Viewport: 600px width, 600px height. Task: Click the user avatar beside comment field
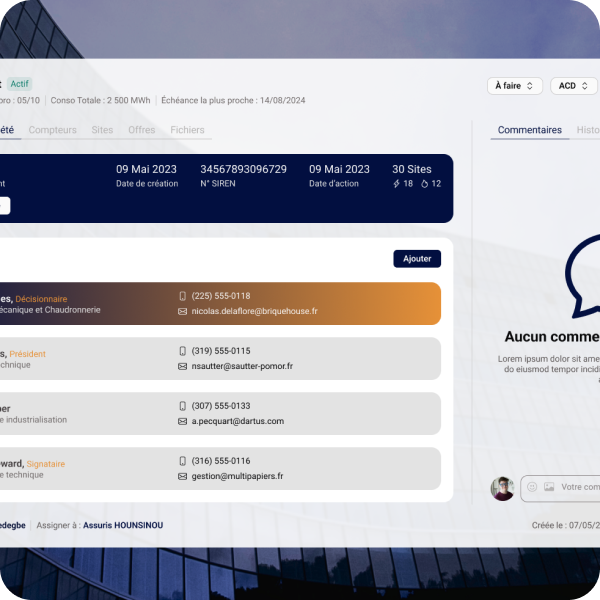coord(503,488)
